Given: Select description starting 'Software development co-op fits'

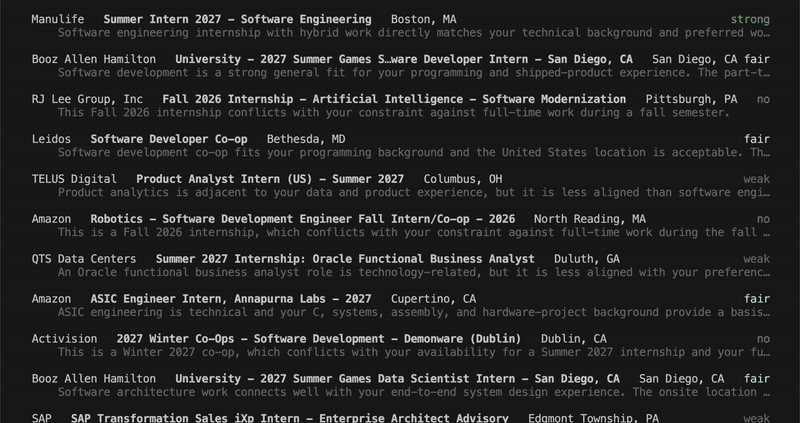Looking at the screenshot, I should [414, 152].
